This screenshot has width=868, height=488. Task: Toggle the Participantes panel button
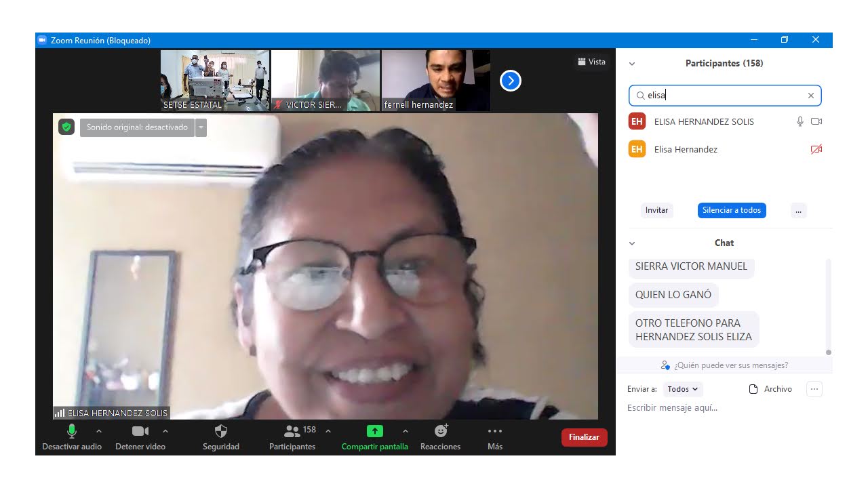coord(292,437)
